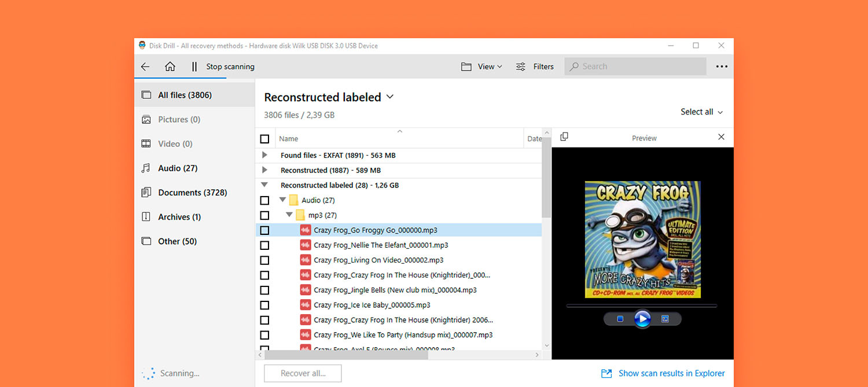Click audio icon of Nellie The Elefant file
The height and width of the screenshot is (387, 868).
click(x=306, y=245)
